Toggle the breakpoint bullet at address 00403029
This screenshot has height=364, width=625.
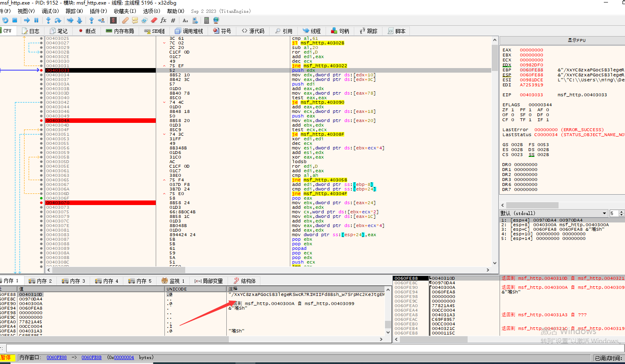41,48
